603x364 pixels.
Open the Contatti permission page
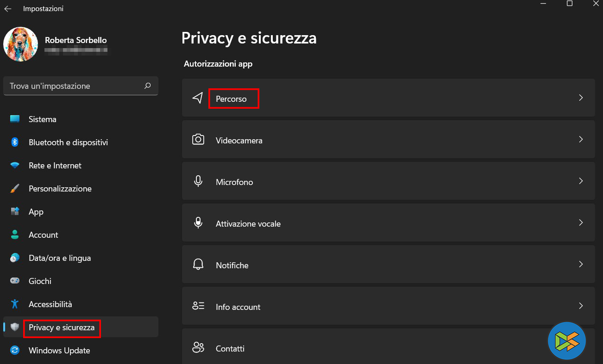pos(230,348)
